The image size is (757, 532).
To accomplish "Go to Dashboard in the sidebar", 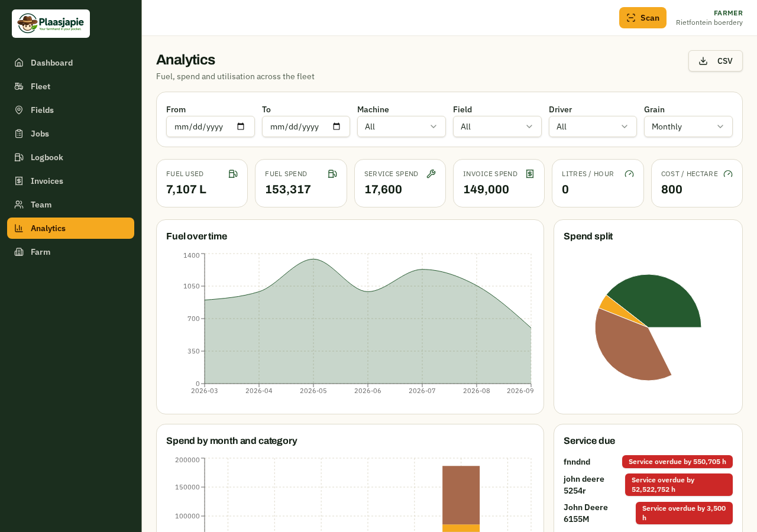I will (71, 63).
